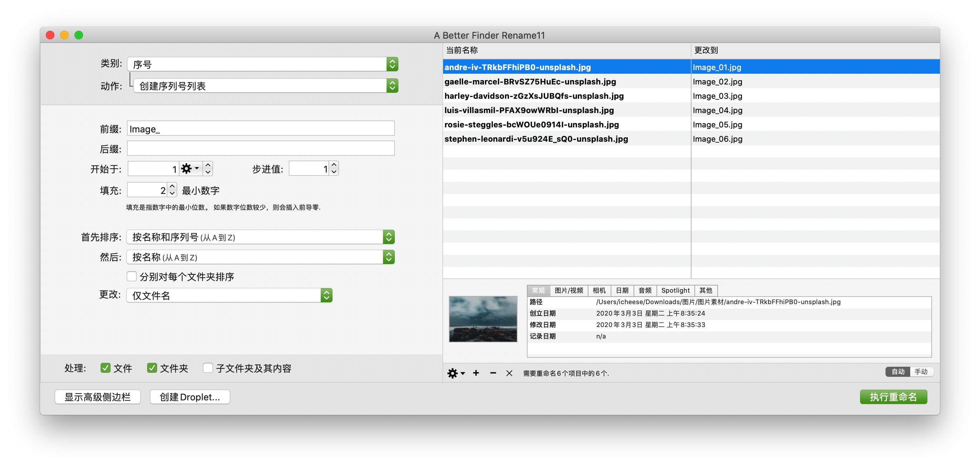Open the category dropdown showing 序号
Screen dimensions: 980x468
click(x=262, y=64)
